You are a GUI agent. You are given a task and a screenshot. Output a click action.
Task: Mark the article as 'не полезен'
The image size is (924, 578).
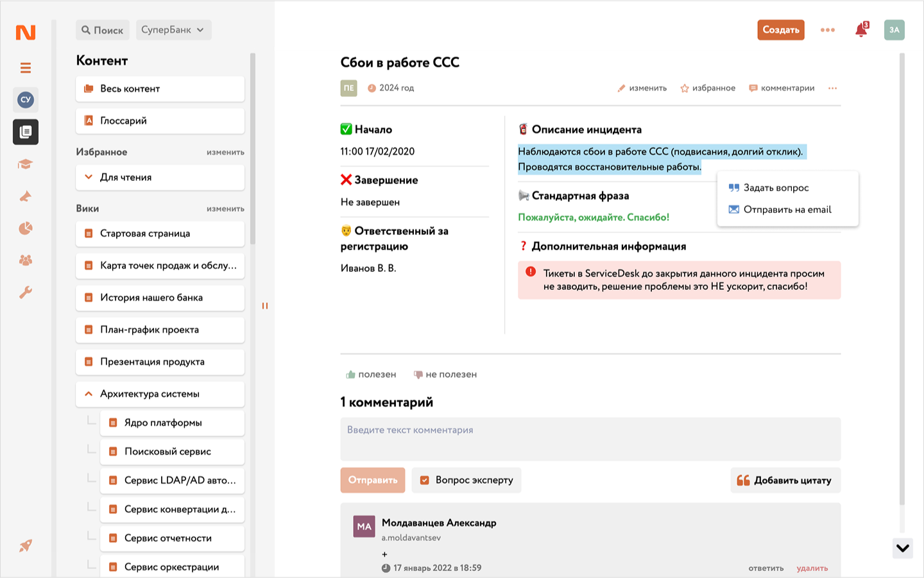point(445,375)
